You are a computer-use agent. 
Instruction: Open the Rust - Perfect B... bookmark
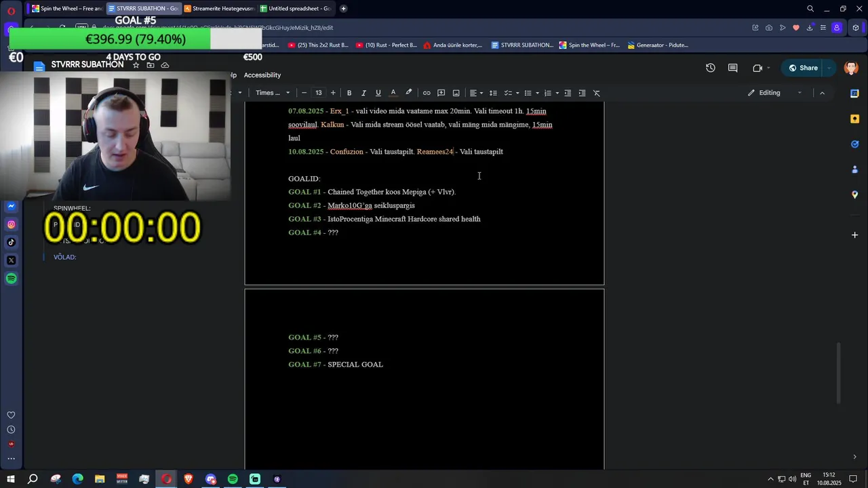pyautogui.click(x=387, y=45)
